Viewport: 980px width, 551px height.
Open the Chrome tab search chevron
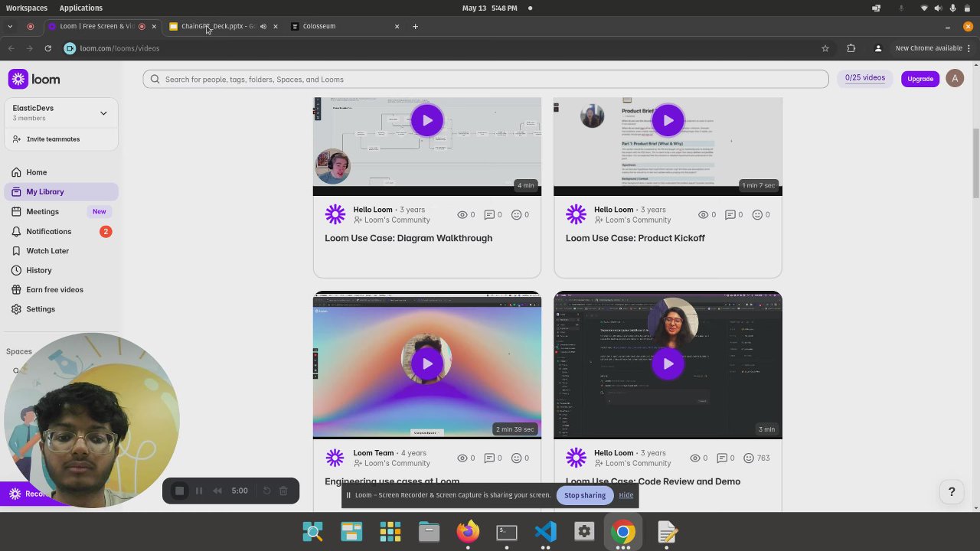click(x=10, y=26)
